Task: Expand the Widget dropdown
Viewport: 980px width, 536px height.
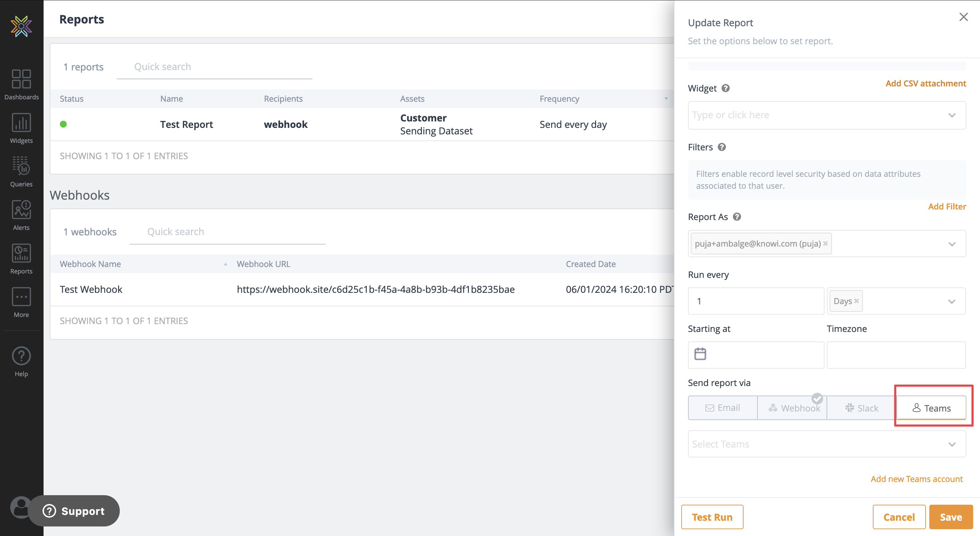Action: 952,115
